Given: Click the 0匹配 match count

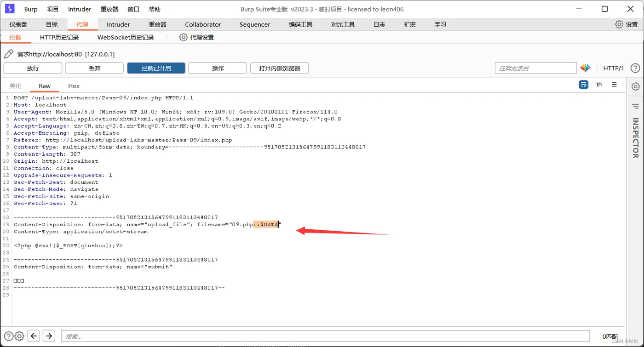Looking at the screenshot, I should (x=610, y=336).
